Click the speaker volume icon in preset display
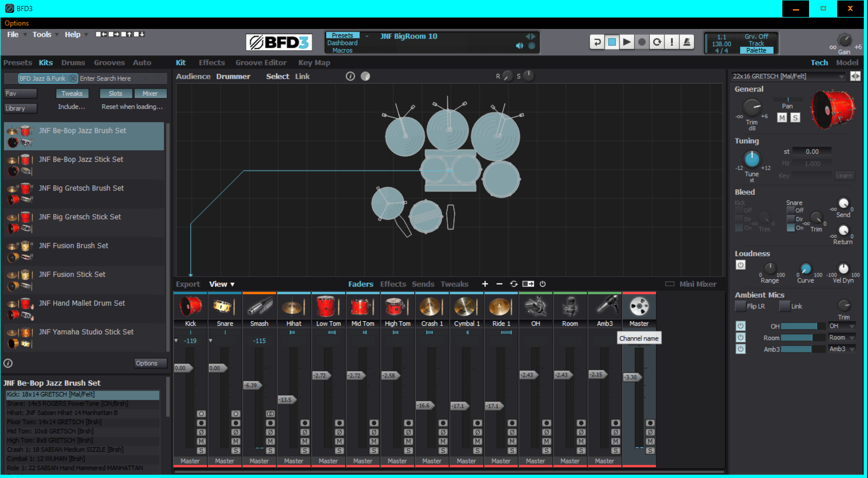This screenshot has width=868, height=478. pos(519,46)
